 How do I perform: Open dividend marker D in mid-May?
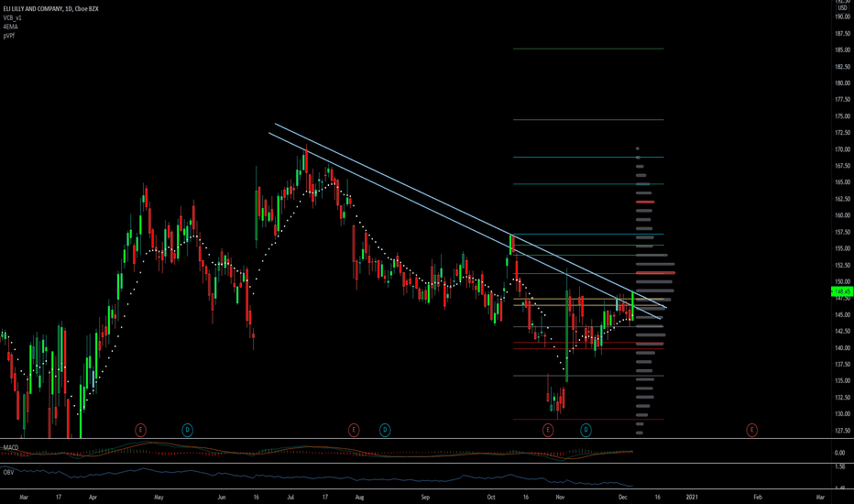pos(187,430)
